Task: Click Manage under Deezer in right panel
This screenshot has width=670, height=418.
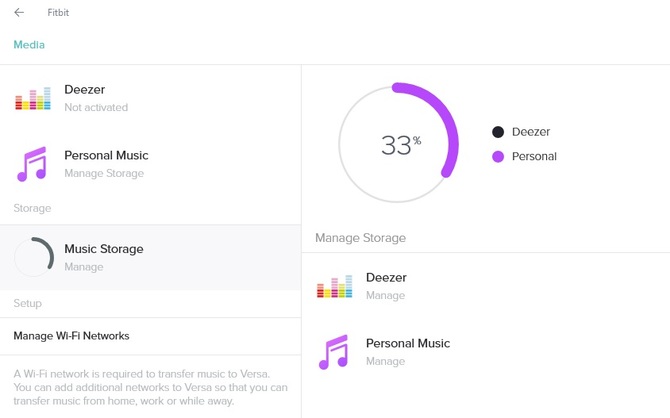Action: (385, 296)
